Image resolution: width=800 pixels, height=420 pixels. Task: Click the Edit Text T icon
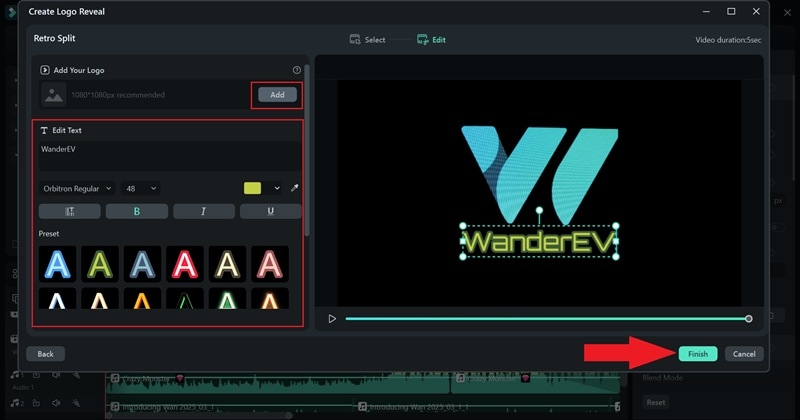coord(44,130)
